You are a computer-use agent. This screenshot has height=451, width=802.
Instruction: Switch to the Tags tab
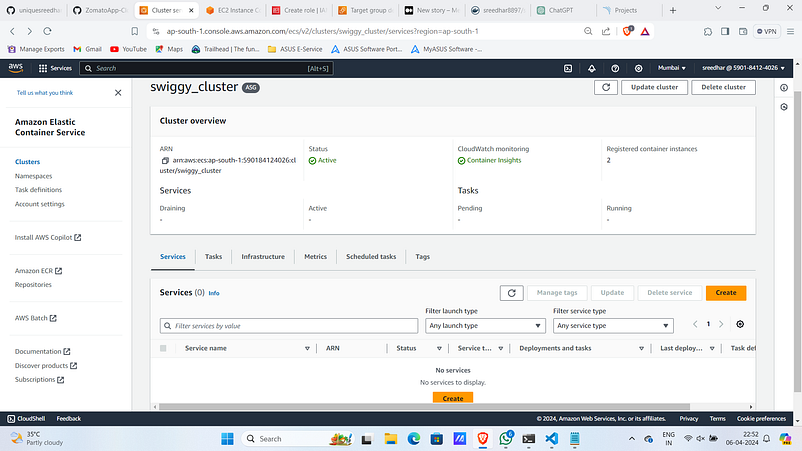coord(422,257)
